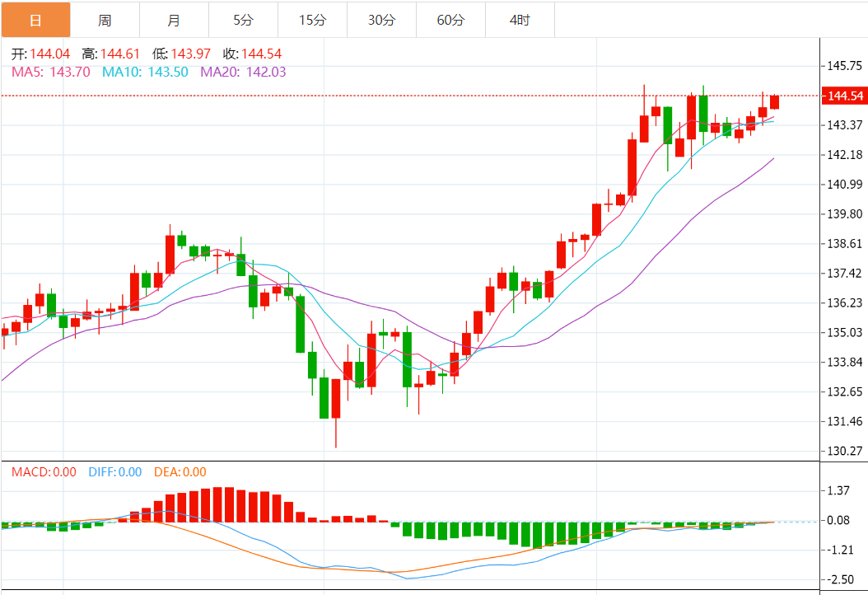This screenshot has height=595, width=868.
Task: Click the MA10: 143.50 indicator label
Action: coord(145,72)
